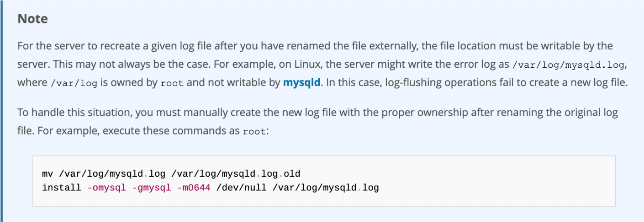Click the install command word
Screen dimensions: 644x222
coord(62,187)
